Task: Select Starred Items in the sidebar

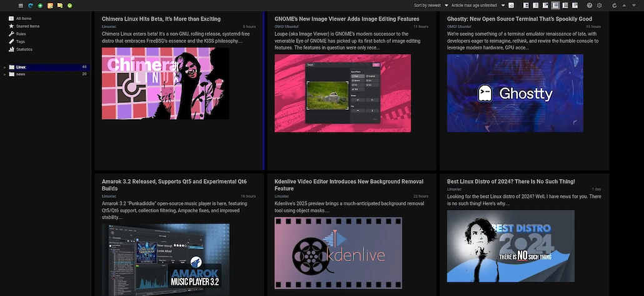Action: click(x=28, y=26)
